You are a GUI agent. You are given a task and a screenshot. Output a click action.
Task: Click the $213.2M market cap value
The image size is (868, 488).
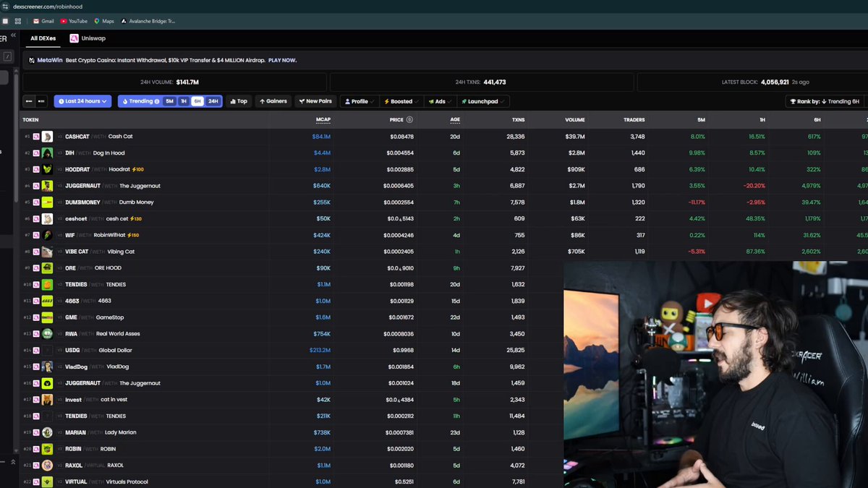[320, 351]
